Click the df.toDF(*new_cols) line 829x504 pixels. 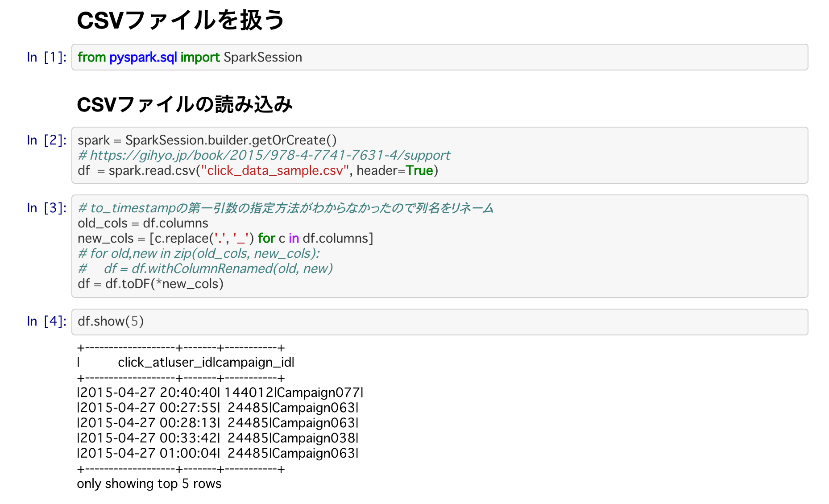click(150, 283)
